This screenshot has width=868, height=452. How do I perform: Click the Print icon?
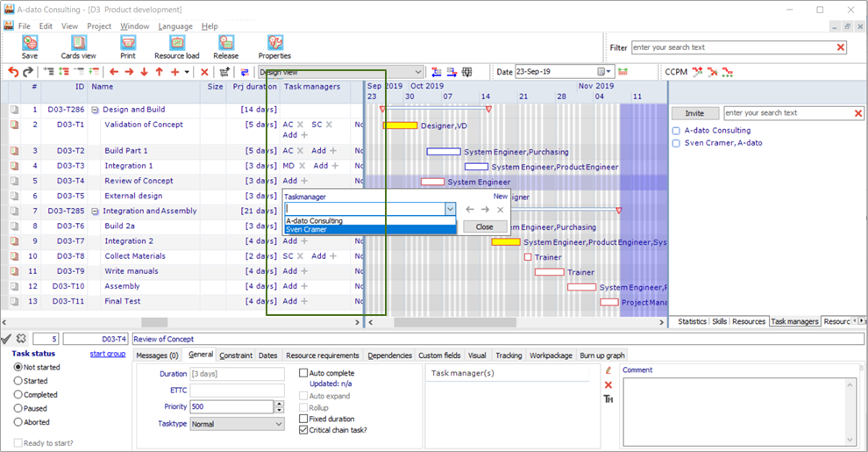pos(128,43)
